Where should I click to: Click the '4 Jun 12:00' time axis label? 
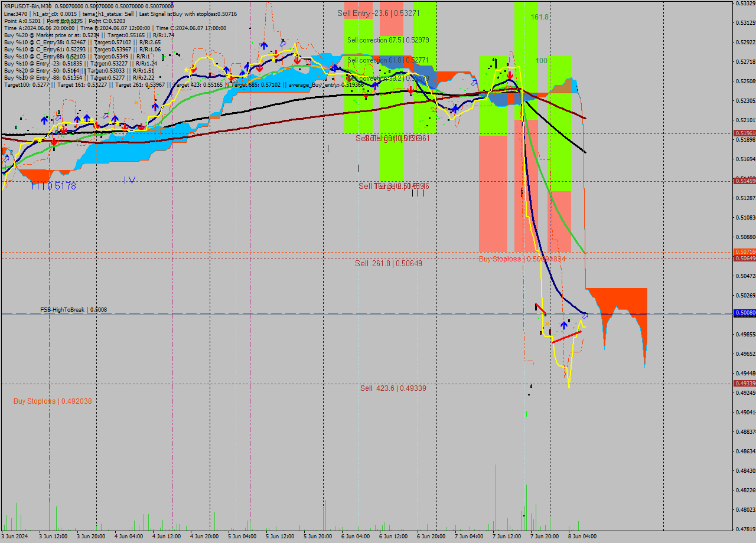pyautogui.click(x=167, y=537)
